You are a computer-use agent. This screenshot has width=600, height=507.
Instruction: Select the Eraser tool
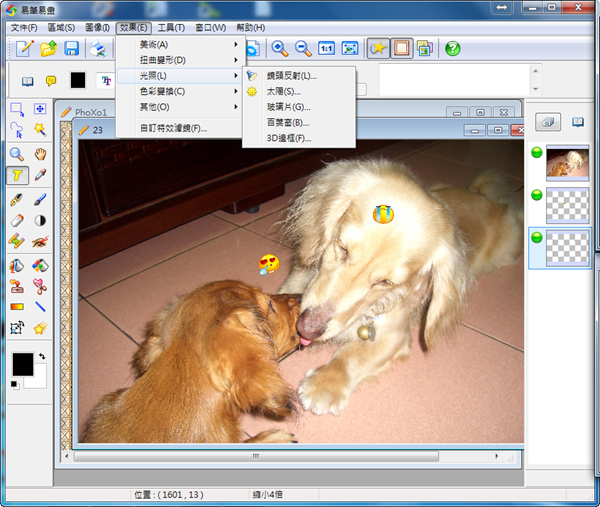pyautogui.click(x=17, y=220)
